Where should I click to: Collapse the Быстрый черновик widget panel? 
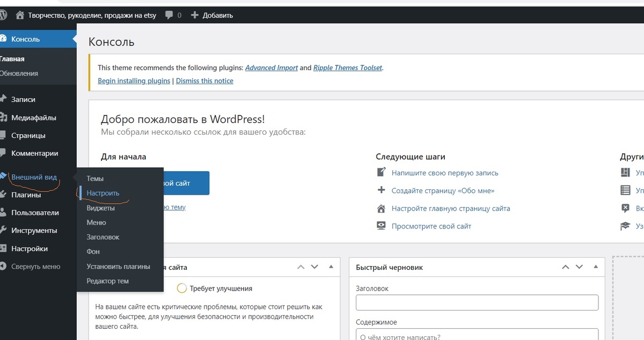596,267
